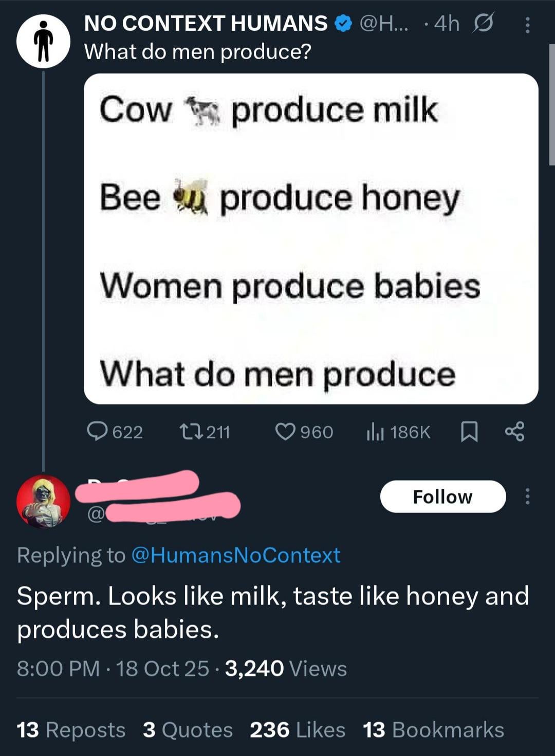Open the meme image in the tweet

311,239
